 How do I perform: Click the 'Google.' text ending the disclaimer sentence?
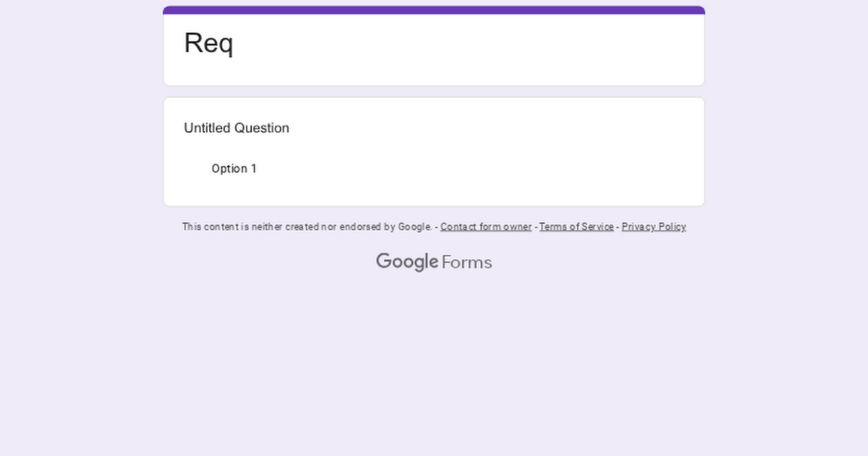[x=414, y=227]
